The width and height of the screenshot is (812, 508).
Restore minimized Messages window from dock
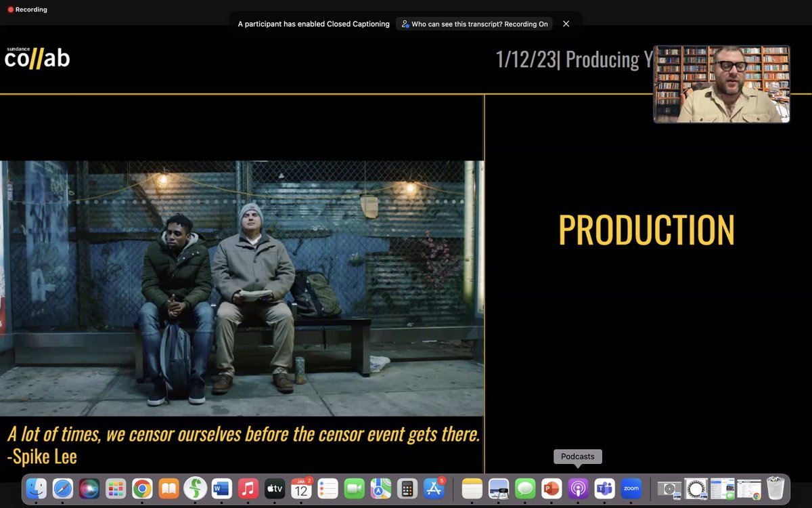(723, 488)
